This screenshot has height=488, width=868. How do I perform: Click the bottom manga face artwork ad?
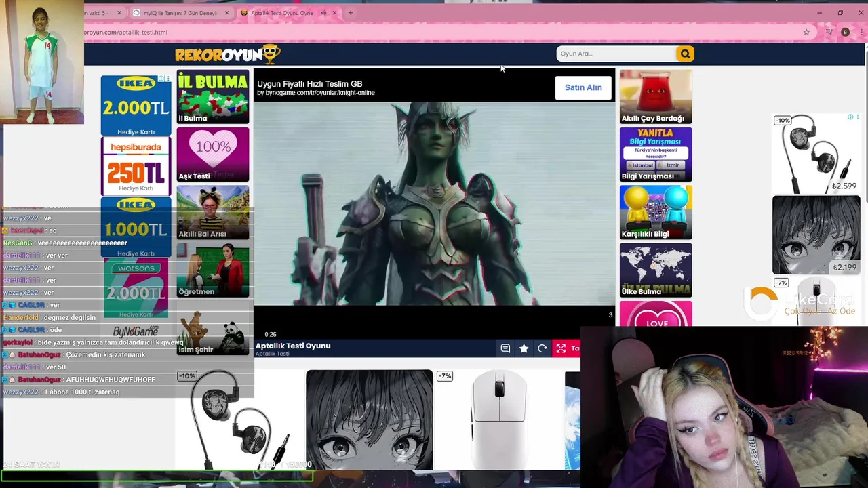click(x=370, y=420)
